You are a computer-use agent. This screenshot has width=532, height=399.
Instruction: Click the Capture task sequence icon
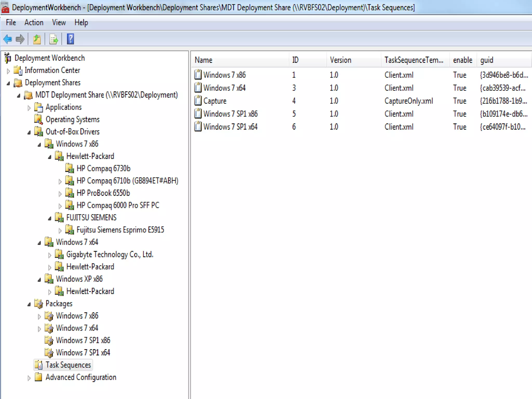click(198, 101)
